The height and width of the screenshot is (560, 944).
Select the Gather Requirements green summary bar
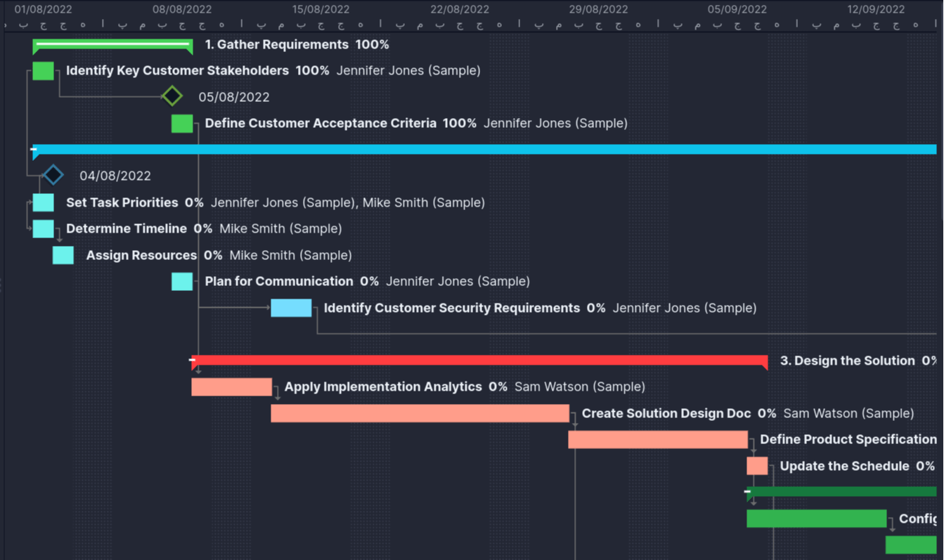coord(112,46)
